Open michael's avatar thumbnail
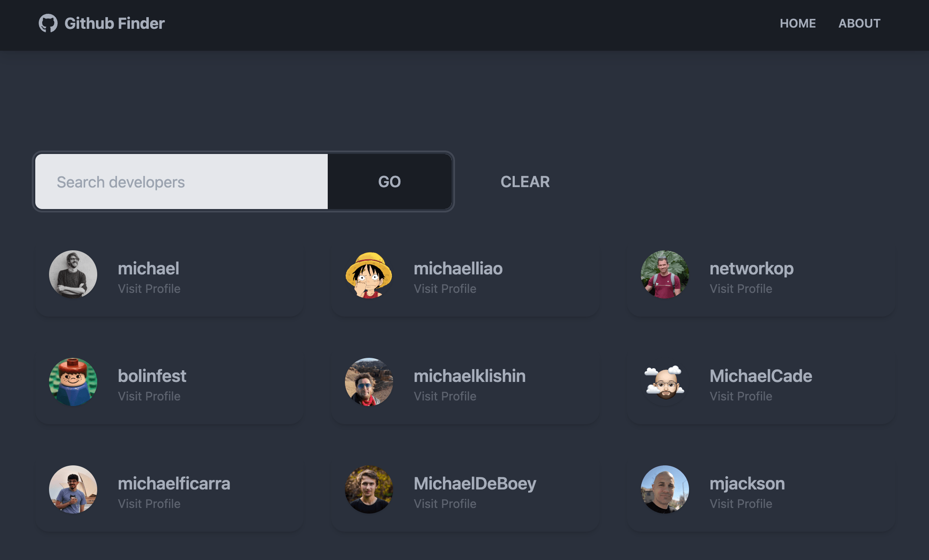929x560 pixels. pos(73,274)
